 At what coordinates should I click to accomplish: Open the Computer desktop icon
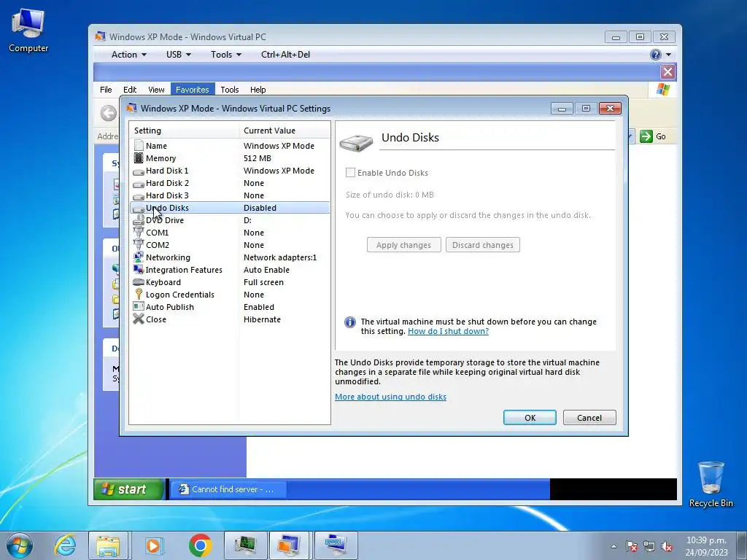click(28, 31)
